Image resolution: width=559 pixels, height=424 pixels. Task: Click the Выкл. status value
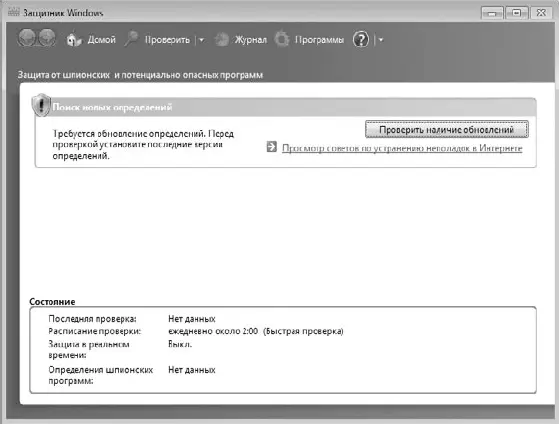[x=180, y=344]
